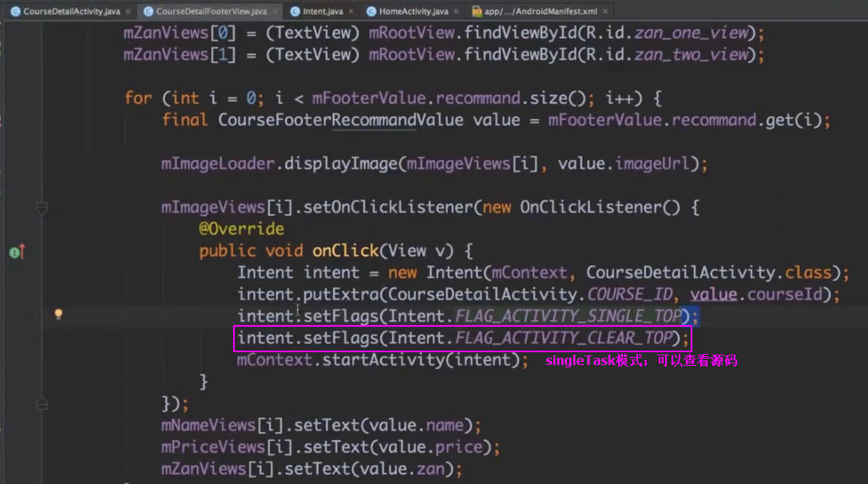Close the AndroidManifest.xml tab
Image resolution: width=868 pixels, height=484 pixels.
[x=605, y=11]
